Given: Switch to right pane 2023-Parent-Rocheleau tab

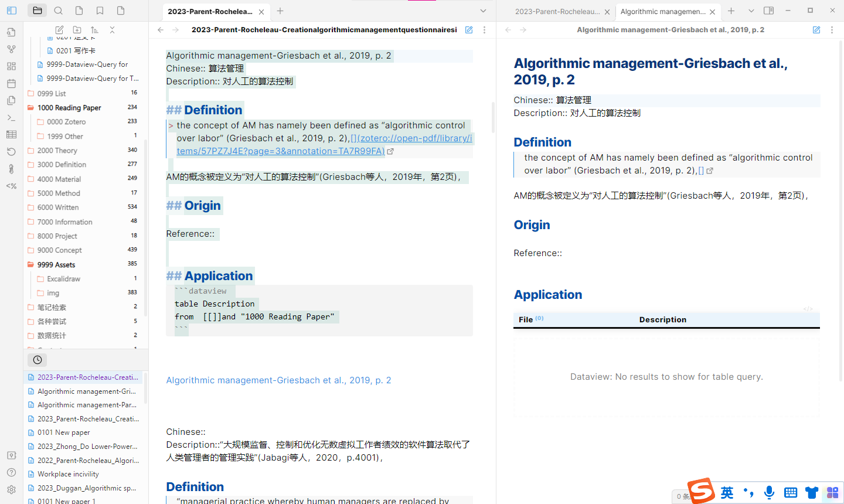Looking at the screenshot, I should pyautogui.click(x=557, y=11).
